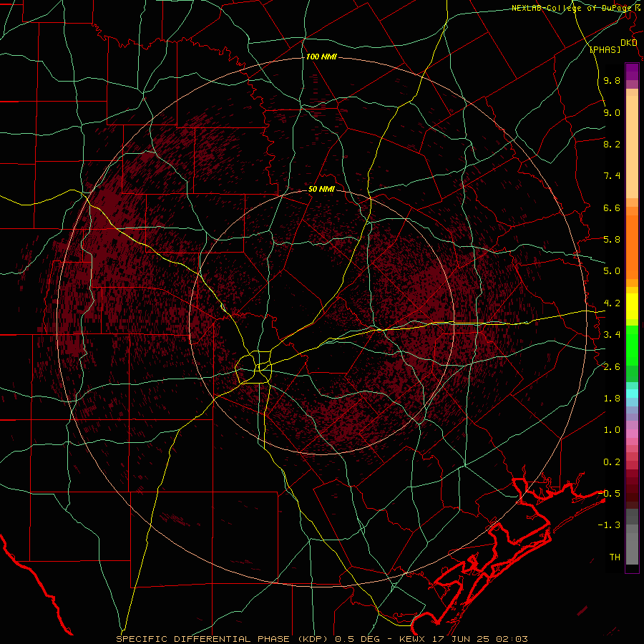644x644 pixels.
Task: Click the 17 JUN 25 date text
Action: pos(461,639)
